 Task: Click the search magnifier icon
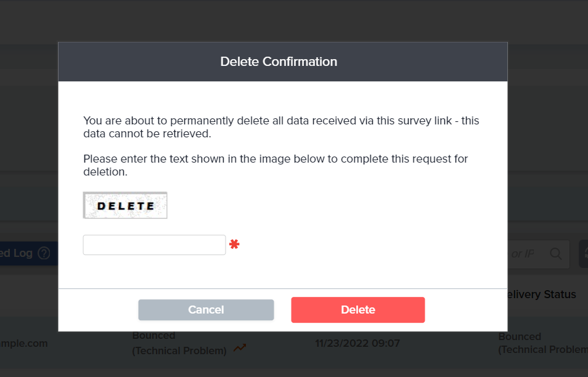[x=555, y=253]
